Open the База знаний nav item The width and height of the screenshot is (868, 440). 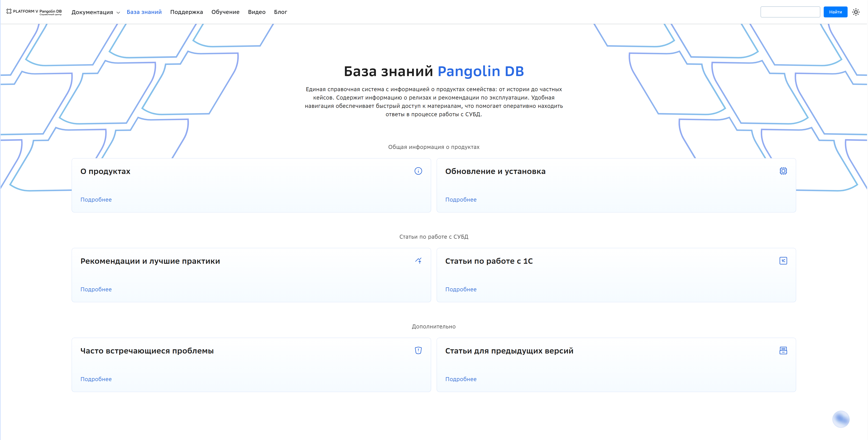click(x=144, y=12)
